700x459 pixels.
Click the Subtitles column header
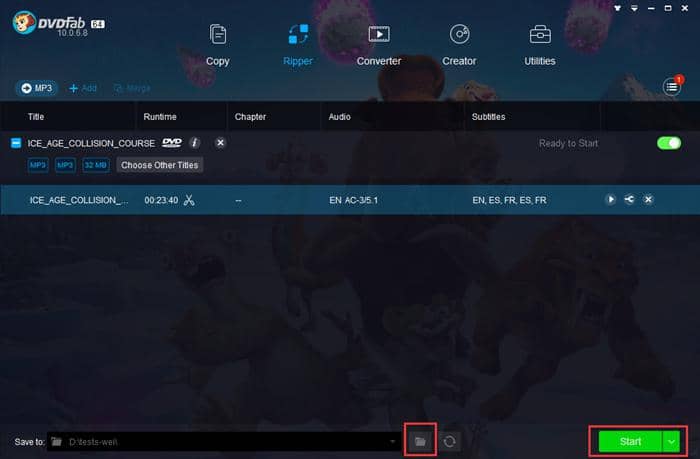488,117
